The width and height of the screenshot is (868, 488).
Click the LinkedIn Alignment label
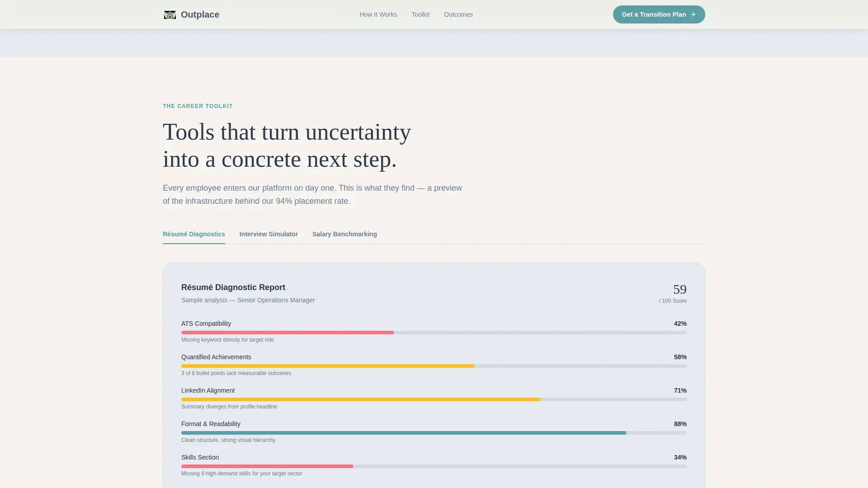(x=208, y=390)
